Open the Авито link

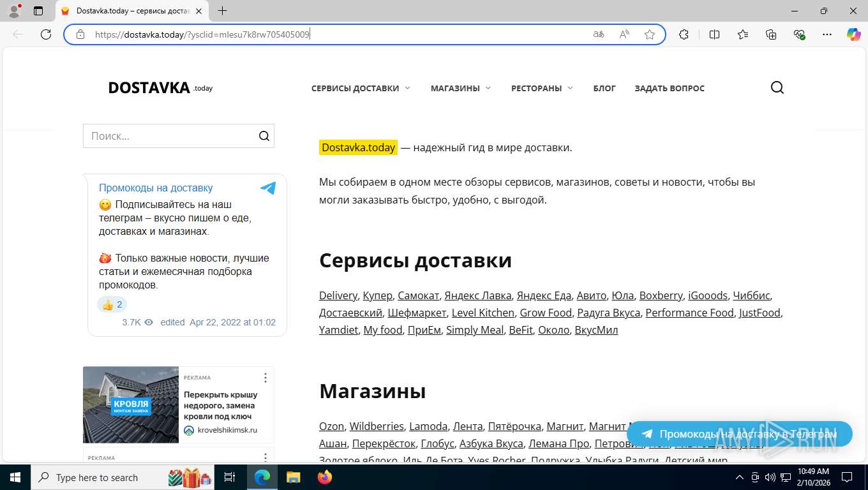(x=592, y=295)
